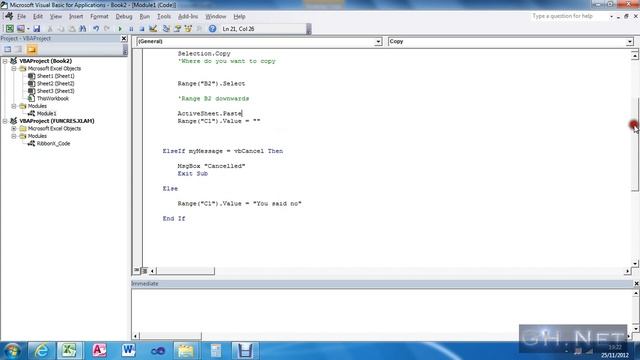640x360 pixels.
Task: Click the code window horizontal scrollbar thumb
Action: [x=185, y=271]
